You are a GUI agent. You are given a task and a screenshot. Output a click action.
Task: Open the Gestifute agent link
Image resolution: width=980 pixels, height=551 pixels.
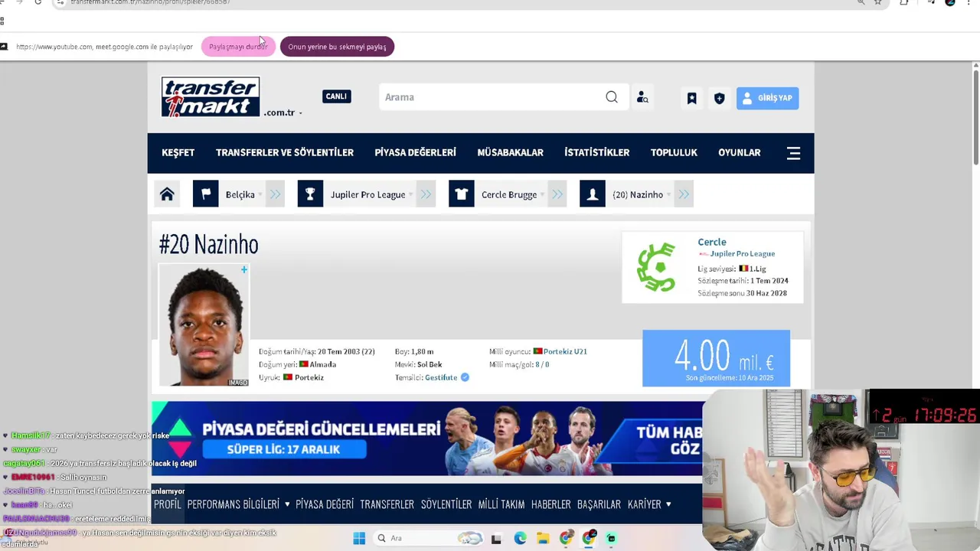tap(441, 377)
